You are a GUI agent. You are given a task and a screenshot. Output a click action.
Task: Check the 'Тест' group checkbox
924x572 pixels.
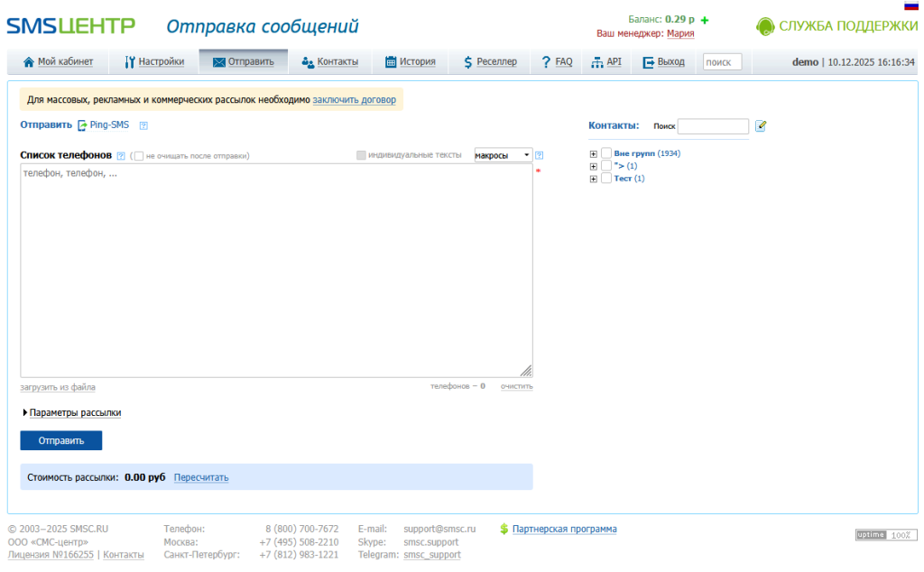pos(605,179)
